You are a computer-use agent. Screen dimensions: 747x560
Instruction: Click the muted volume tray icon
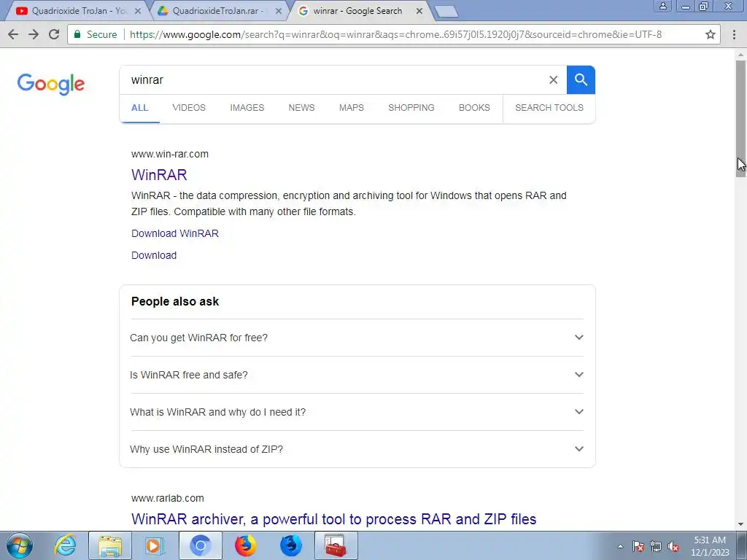[x=673, y=547]
